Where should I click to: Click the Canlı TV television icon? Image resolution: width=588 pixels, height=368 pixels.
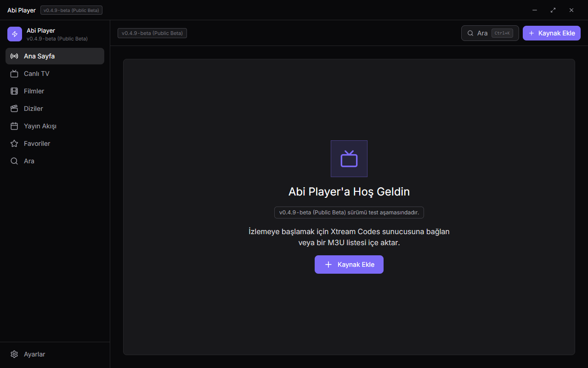pos(14,74)
